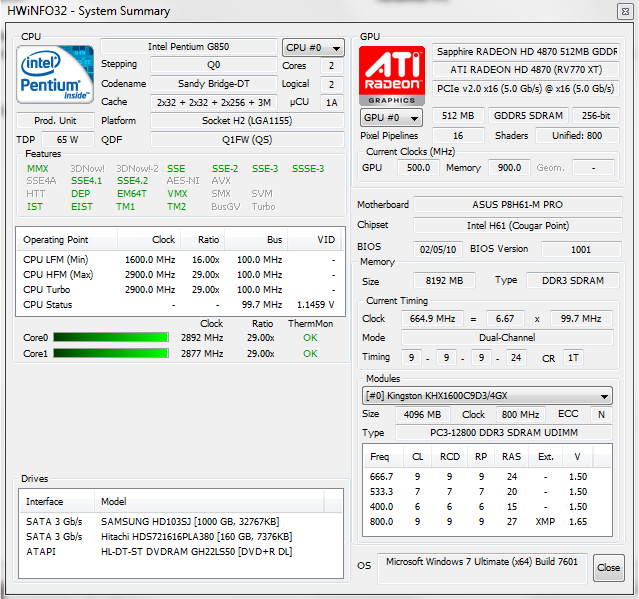The image size is (639, 599).
Task: Click the 65 W TDP field
Action: (x=68, y=140)
